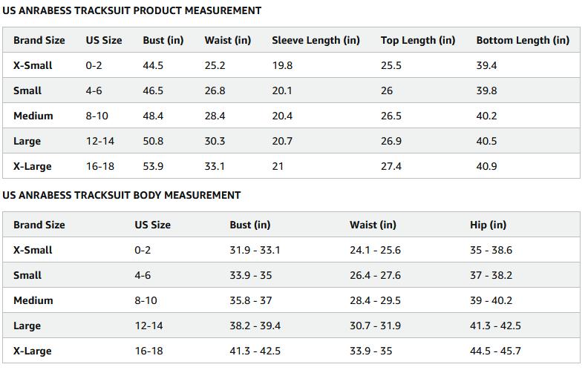Screen dimensions: 588x370
Task: Select the Large sleeve length value 20.7
Action: coord(282,141)
